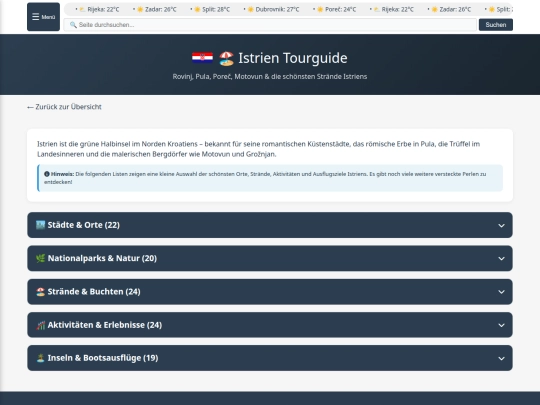
Task: Click the cloudy icon beside first Rijeka: 22°C
Action: pos(82,9)
